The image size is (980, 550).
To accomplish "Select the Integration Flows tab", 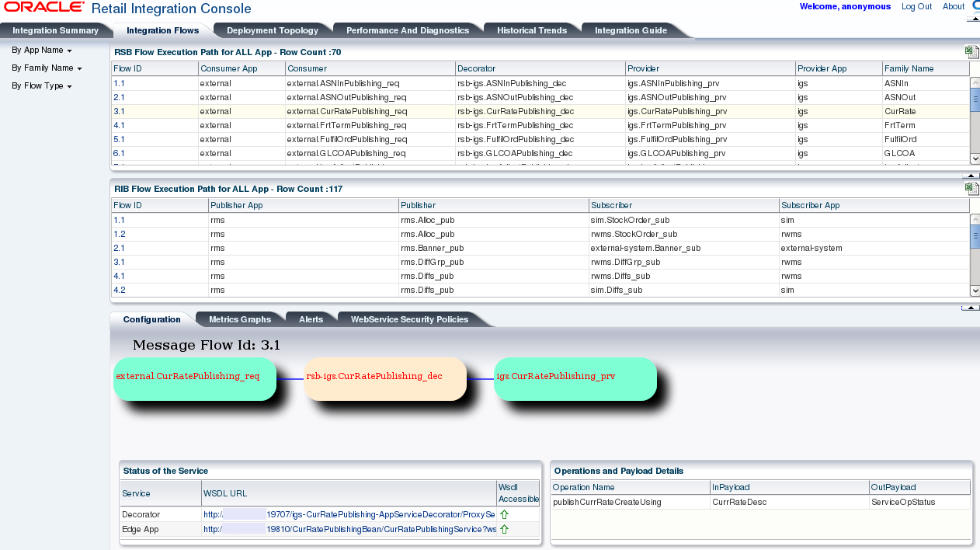I will point(162,30).
